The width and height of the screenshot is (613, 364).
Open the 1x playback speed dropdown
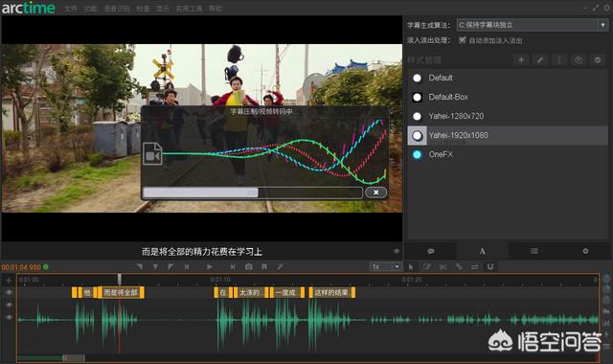click(386, 266)
